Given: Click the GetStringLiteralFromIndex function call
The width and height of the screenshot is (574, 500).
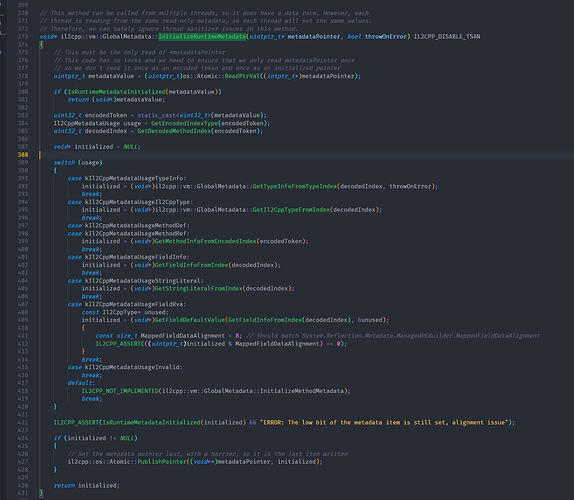Looking at the screenshot, I should [198, 288].
